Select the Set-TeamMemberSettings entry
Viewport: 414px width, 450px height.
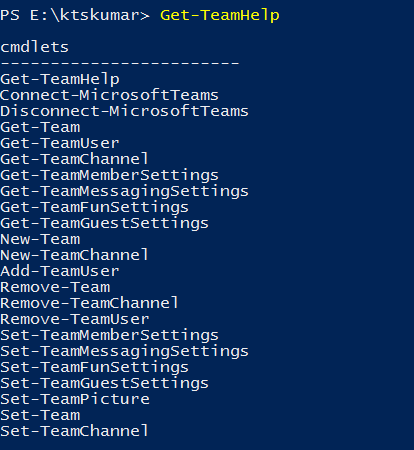[109, 336]
